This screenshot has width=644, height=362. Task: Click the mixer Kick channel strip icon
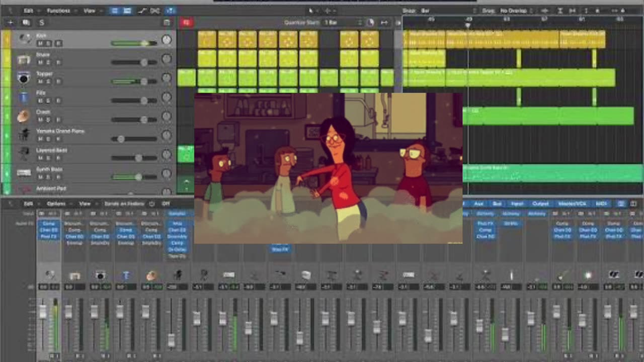point(49,275)
